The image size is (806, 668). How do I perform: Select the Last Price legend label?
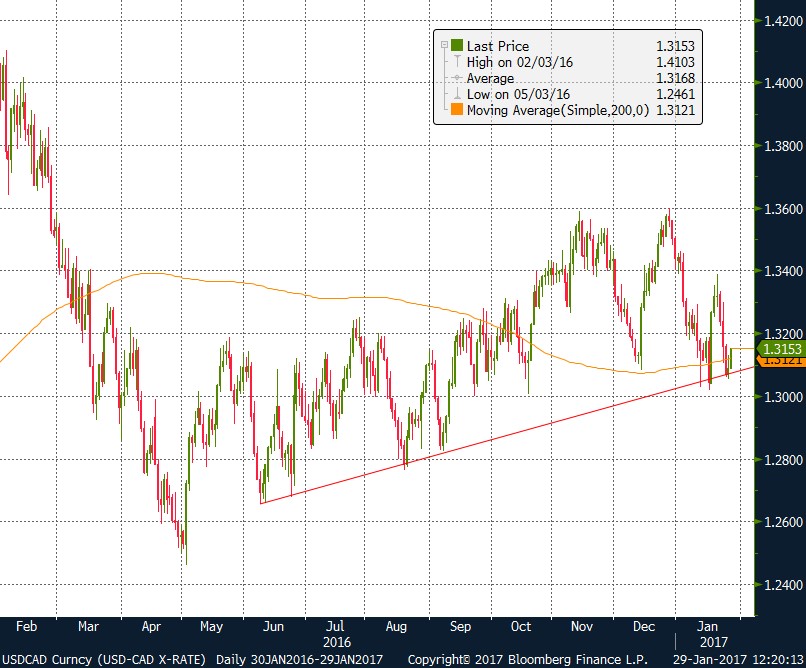pyautogui.click(x=498, y=46)
